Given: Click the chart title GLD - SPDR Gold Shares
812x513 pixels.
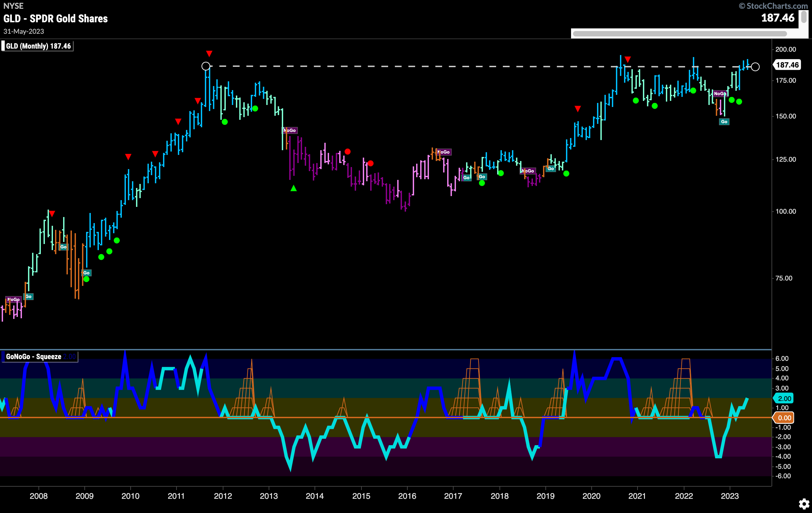Looking at the screenshot, I should click(x=56, y=19).
